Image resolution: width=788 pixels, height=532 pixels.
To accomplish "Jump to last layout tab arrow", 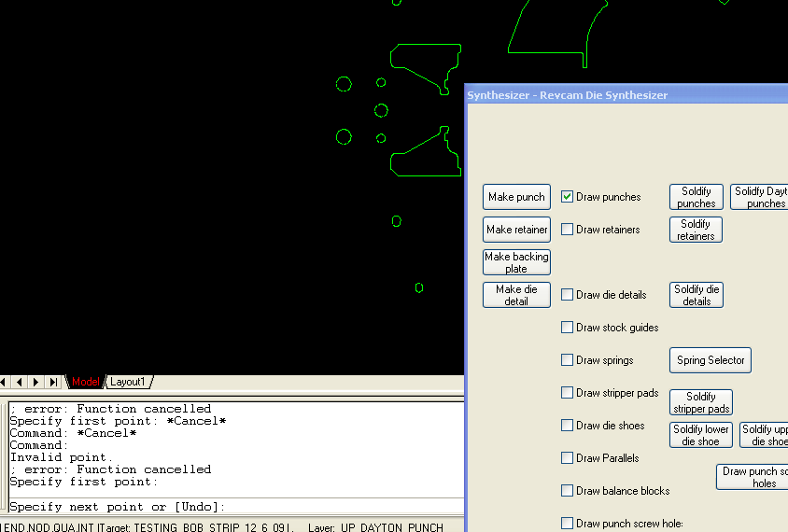I will click(53, 382).
